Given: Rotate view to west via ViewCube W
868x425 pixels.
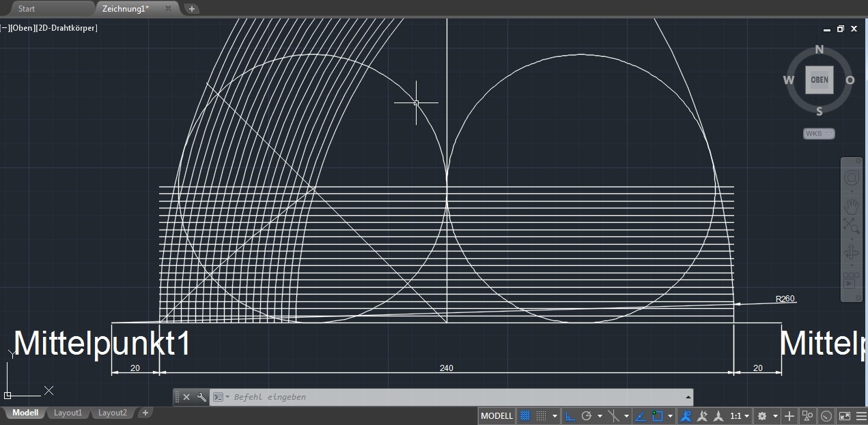Looking at the screenshot, I should [x=788, y=80].
